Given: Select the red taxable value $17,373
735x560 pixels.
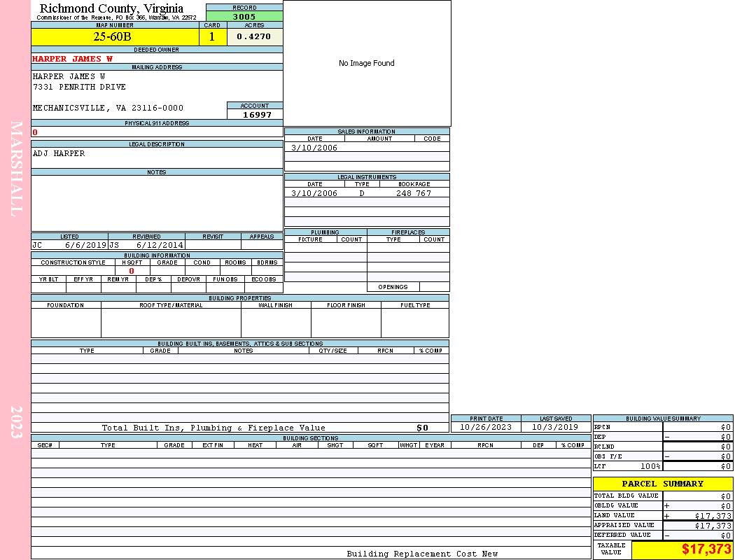Looking at the screenshot, I should [x=706, y=549].
